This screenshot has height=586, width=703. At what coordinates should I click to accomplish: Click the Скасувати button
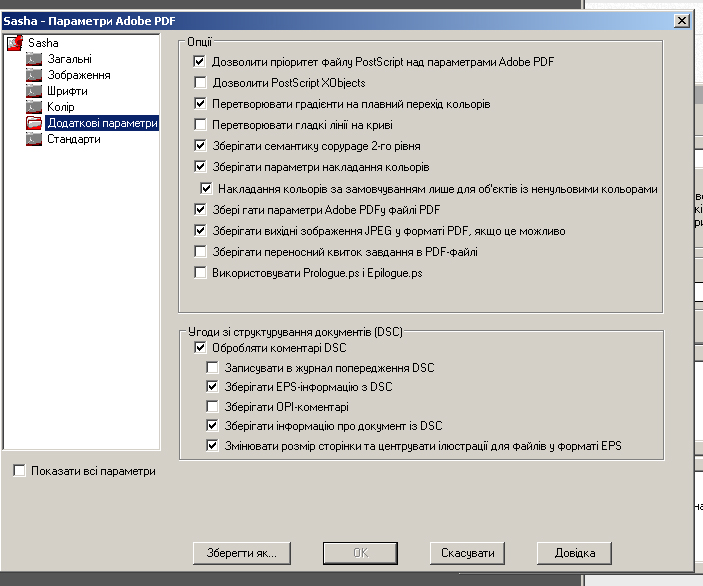pos(467,553)
